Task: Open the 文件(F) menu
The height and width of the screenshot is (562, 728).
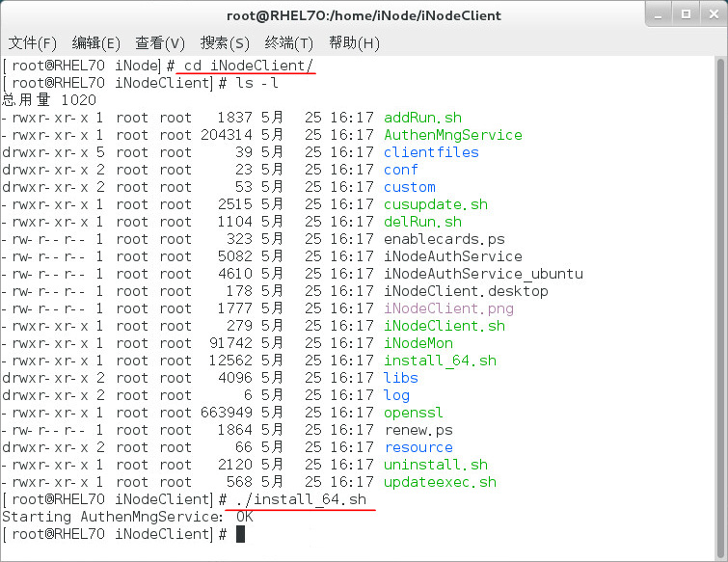Action: click(32, 43)
